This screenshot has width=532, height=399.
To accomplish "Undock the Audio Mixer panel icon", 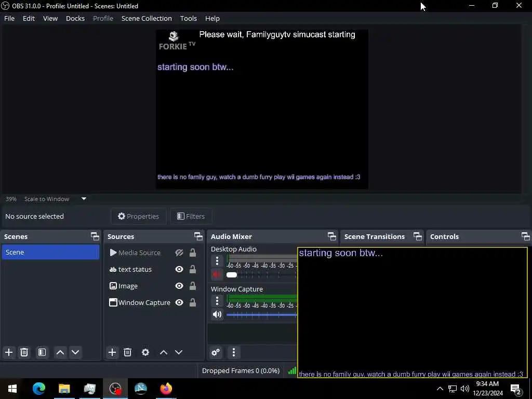I will (x=332, y=236).
